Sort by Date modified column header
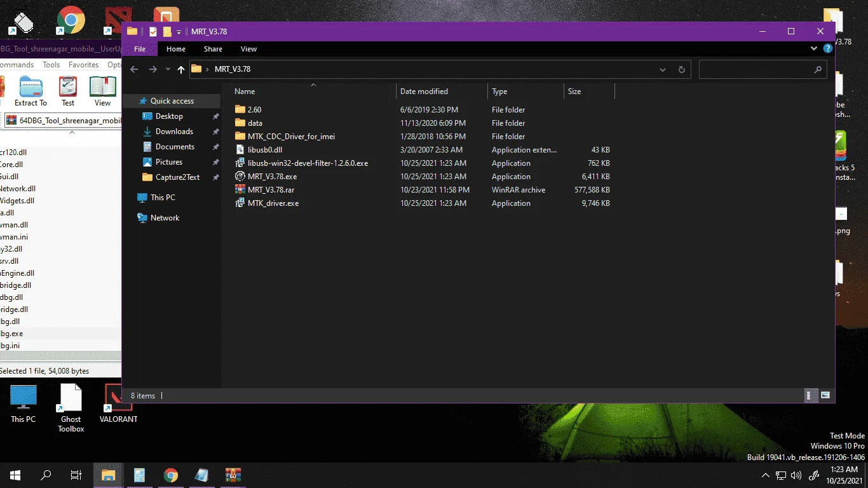This screenshot has width=868, height=488. pyautogui.click(x=442, y=91)
